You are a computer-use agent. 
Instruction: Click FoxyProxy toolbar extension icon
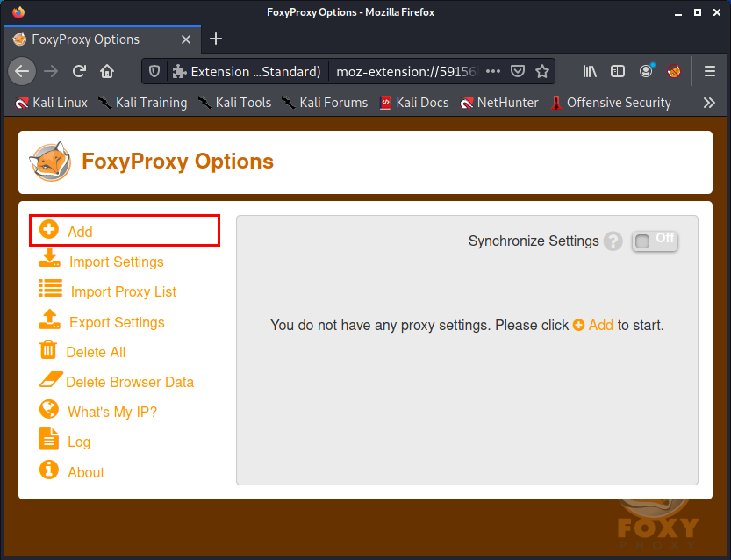674,71
